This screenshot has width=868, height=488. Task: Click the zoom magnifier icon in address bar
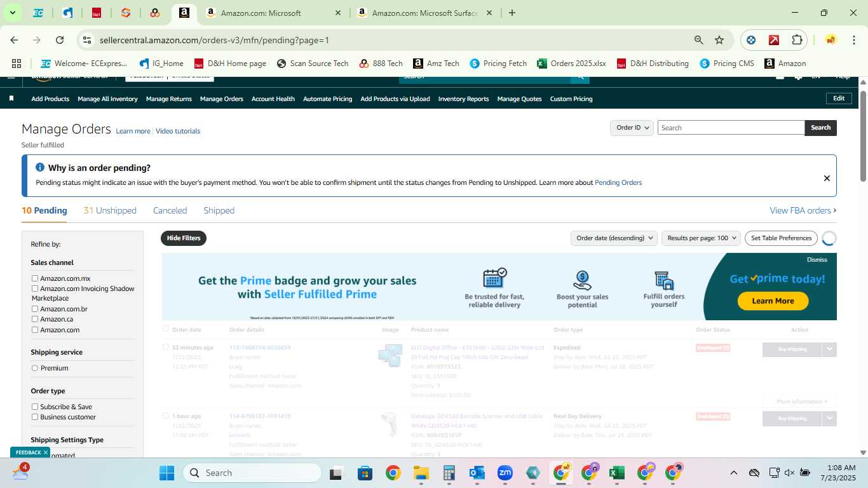[699, 40]
